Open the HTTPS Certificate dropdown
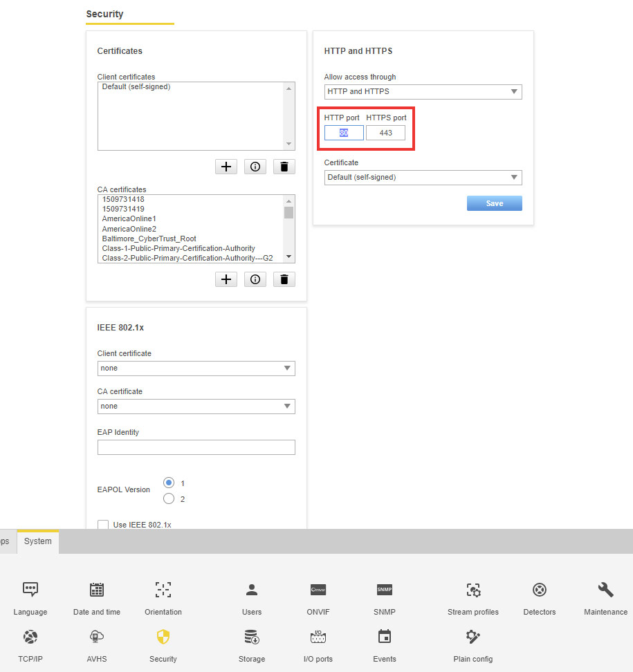 (x=423, y=178)
